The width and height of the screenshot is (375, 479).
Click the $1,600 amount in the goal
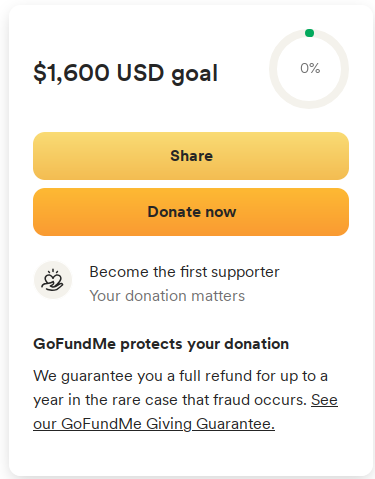click(71, 73)
